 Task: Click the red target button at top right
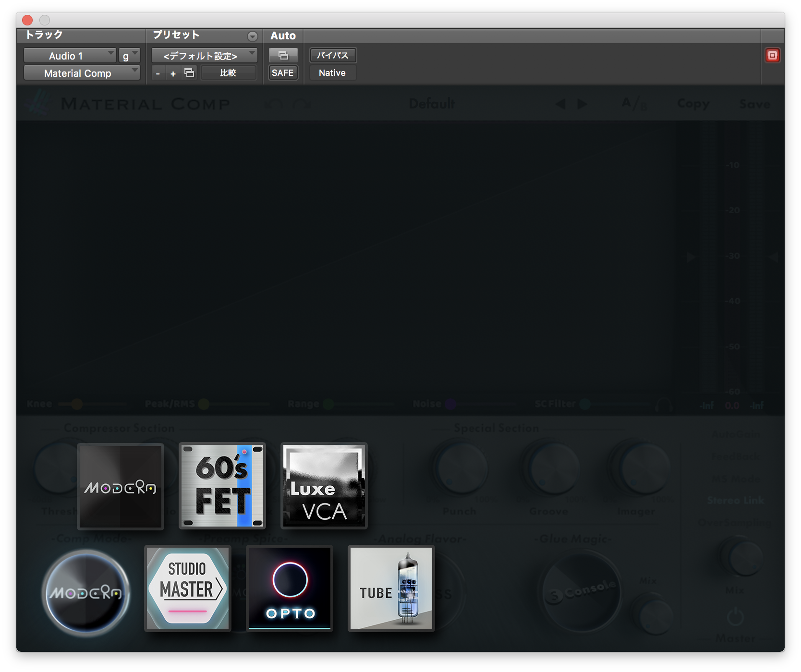pyautogui.click(x=772, y=55)
